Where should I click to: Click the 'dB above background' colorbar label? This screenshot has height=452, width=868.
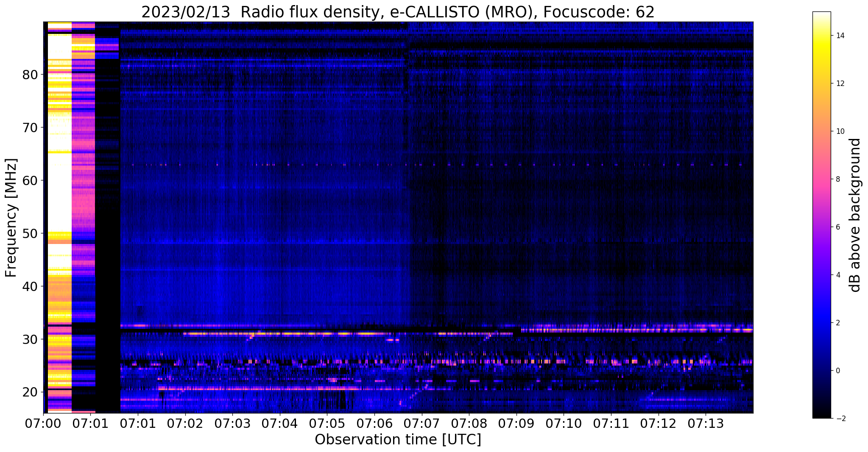point(855,215)
